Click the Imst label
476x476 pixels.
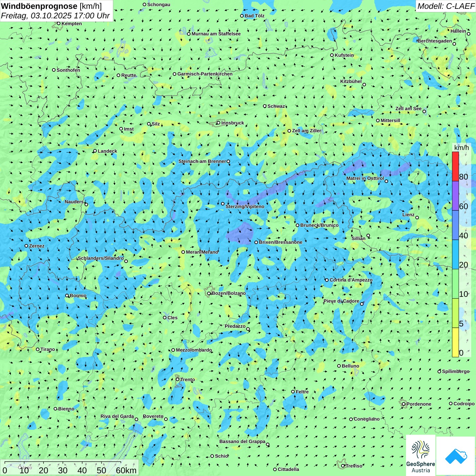tap(129, 129)
